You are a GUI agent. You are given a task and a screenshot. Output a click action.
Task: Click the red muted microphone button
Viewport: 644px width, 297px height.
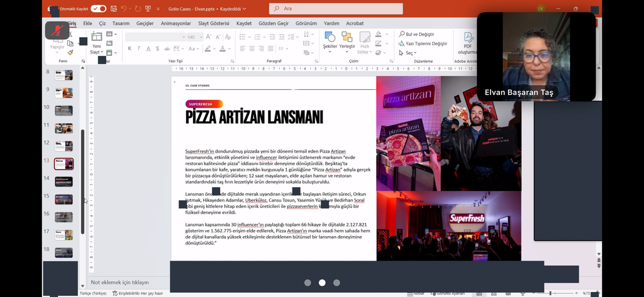[57, 30]
